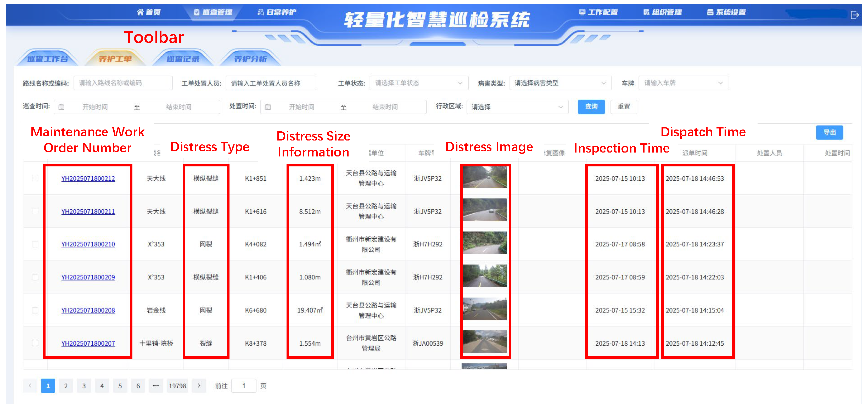Screen dimensions: 868x416
Task: Open work order link YH2025071800209
Action: pyautogui.click(x=88, y=277)
